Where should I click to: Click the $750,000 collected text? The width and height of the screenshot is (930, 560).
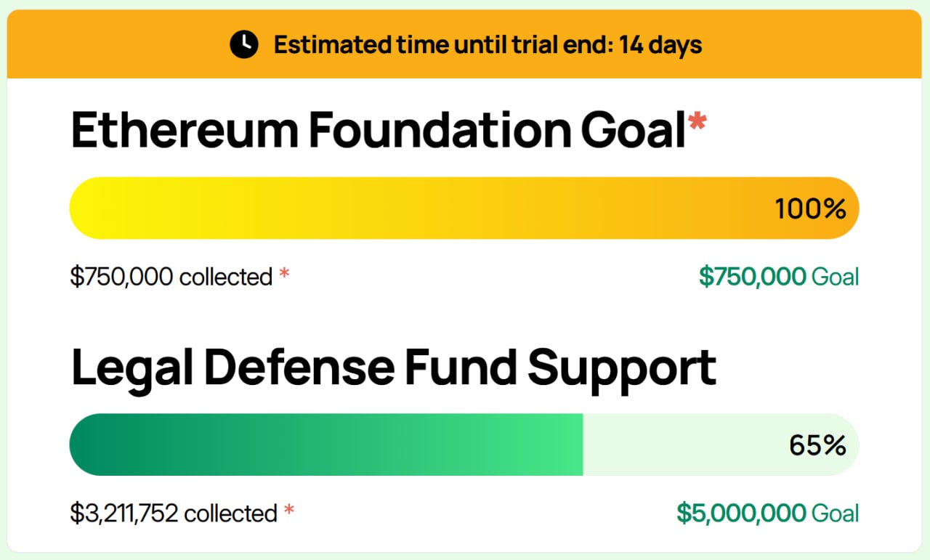(x=171, y=277)
